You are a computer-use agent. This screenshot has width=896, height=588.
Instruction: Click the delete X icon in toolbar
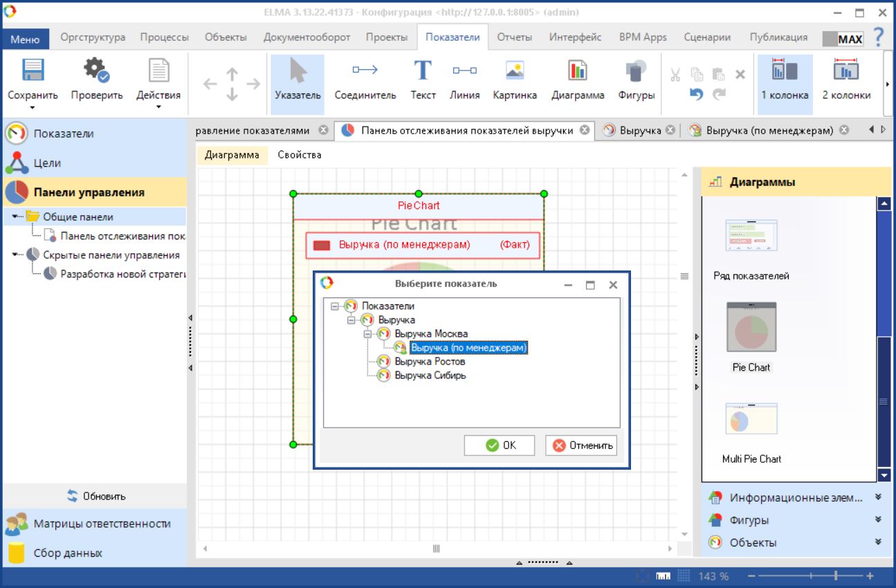tap(740, 74)
